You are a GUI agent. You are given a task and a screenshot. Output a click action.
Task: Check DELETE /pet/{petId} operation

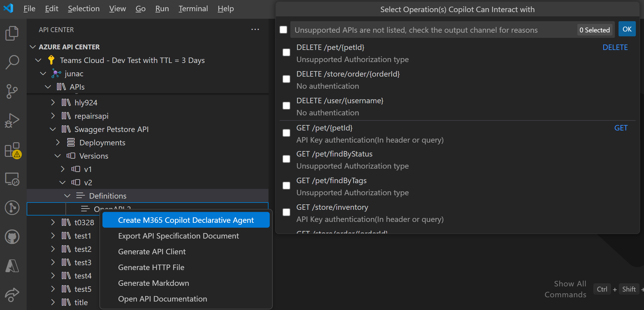pyautogui.click(x=286, y=52)
